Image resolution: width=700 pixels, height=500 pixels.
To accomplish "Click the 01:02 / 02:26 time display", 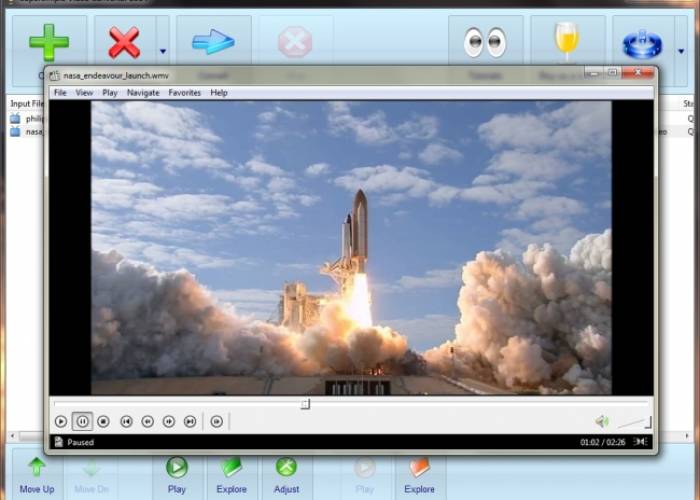I will coord(603,442).
